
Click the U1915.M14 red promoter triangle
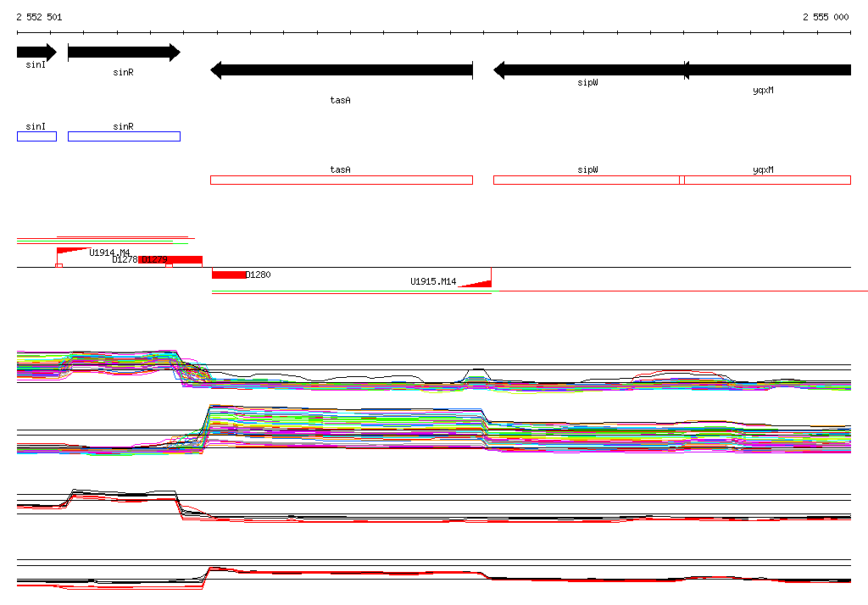click(x=475, y=283)
